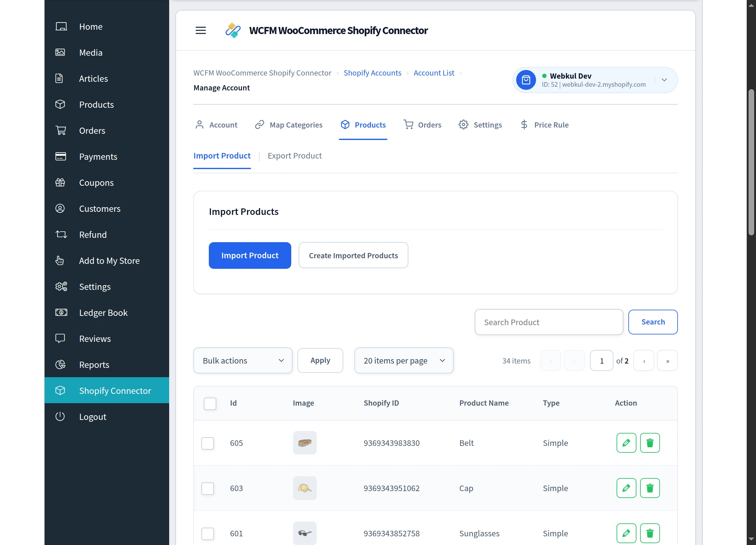Tick the checkbox for product 603
The height and width of the screenshot is (545, 756).
(x=208, y=488)
